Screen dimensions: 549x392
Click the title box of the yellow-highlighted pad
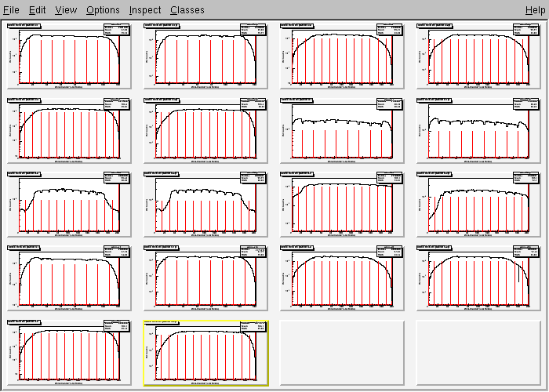pyautogui.click(x=161, y=321)
